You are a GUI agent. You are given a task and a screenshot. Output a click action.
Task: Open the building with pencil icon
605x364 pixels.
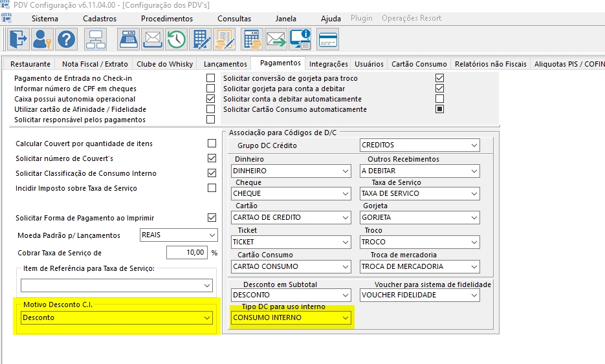pyautogui.click(x=201, y=39)
